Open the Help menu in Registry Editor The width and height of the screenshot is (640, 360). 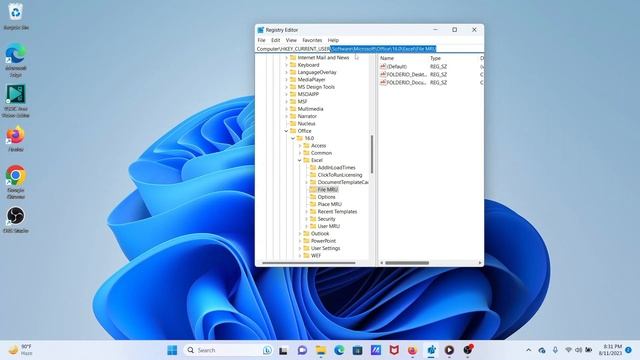(x=333, y=40)
